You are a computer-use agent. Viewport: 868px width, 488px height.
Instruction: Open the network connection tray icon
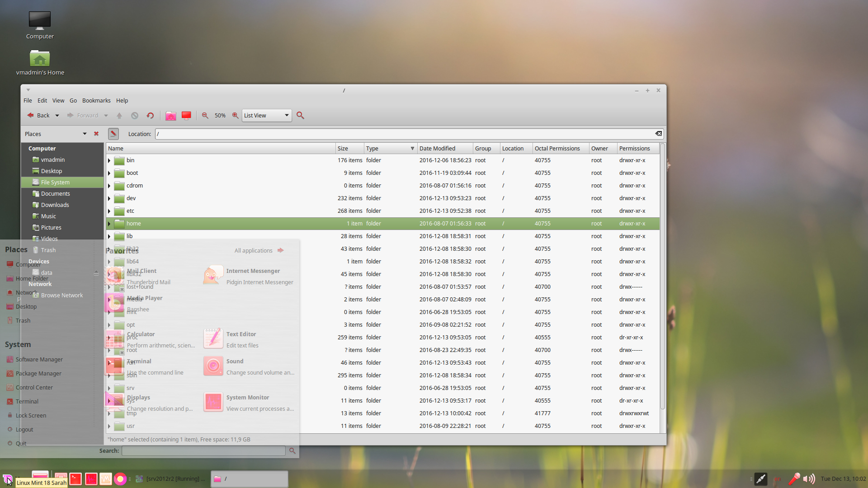[761, 479]
